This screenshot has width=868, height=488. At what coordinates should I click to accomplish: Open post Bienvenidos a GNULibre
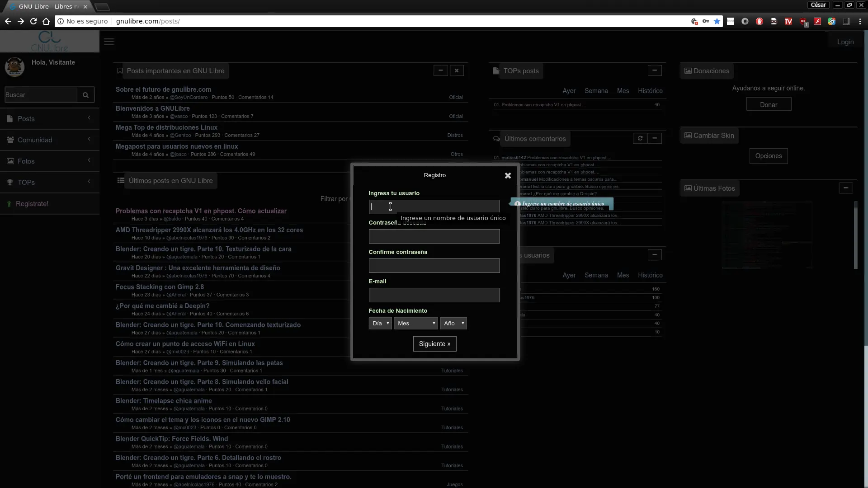click(x=152, y=108)
